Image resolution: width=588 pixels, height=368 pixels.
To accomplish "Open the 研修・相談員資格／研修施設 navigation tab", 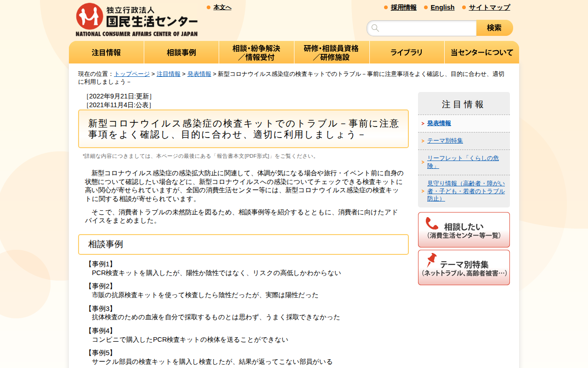I will (332, 52).
